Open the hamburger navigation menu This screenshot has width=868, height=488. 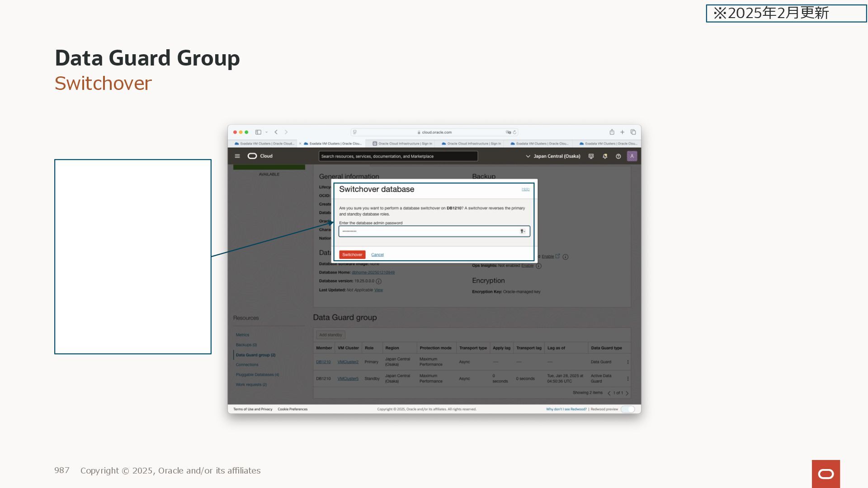coord(237,156)
